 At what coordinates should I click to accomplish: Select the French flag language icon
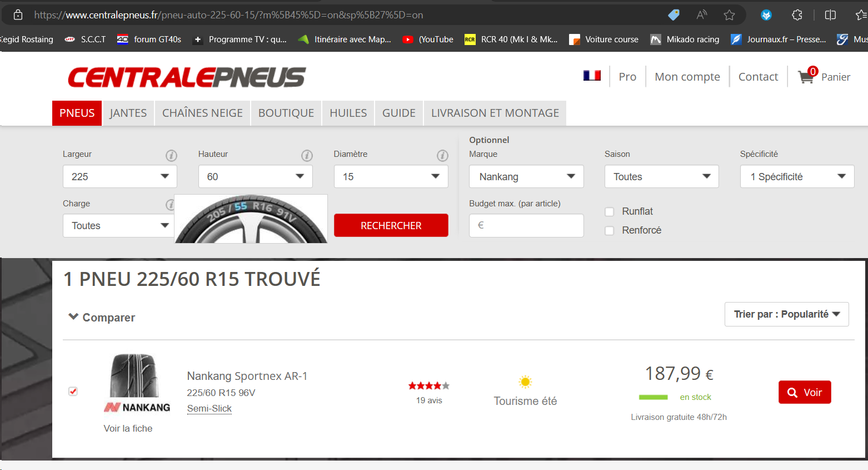pyautogui.click(x=592, y=76)
